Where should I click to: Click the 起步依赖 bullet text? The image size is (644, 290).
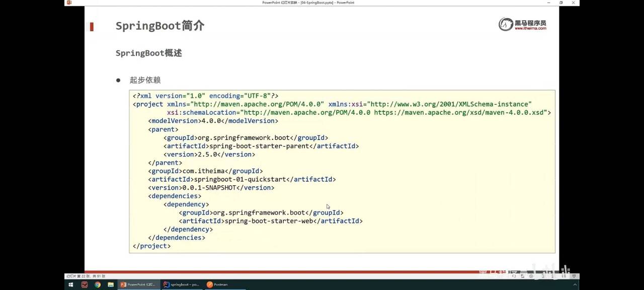145,80
